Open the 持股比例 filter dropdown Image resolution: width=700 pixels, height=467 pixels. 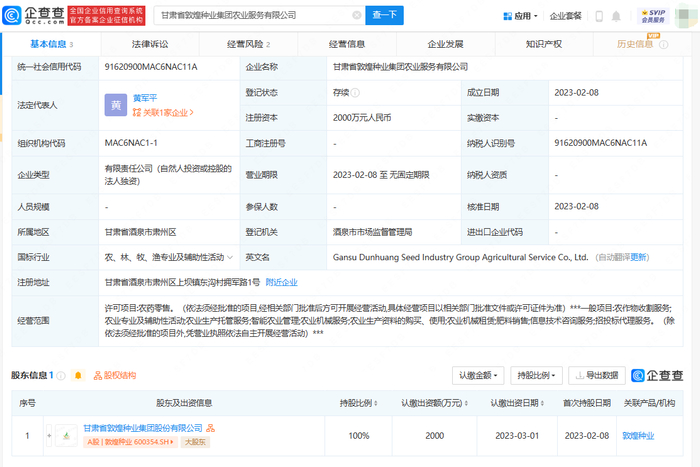point(536,375)
